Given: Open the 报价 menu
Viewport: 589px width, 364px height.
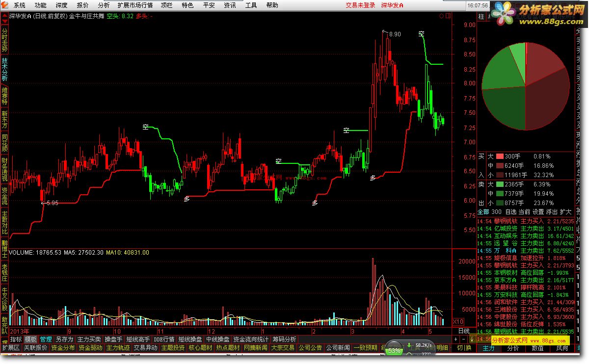Looking at the screenshot, I should point(83,5).
